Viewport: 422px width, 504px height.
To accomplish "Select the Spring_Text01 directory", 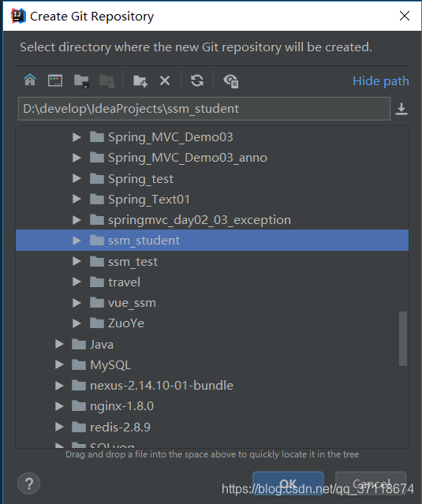I will point(148,200).
